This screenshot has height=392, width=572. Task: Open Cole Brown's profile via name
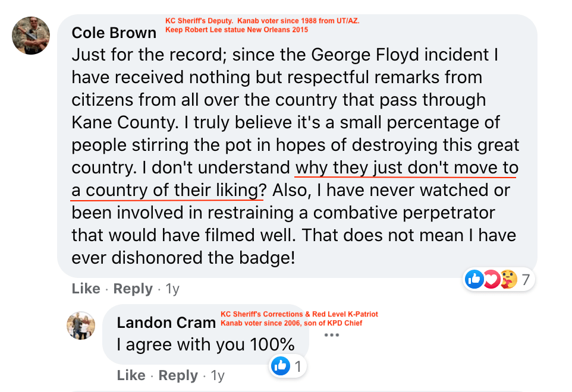click(x=114, y=33)
